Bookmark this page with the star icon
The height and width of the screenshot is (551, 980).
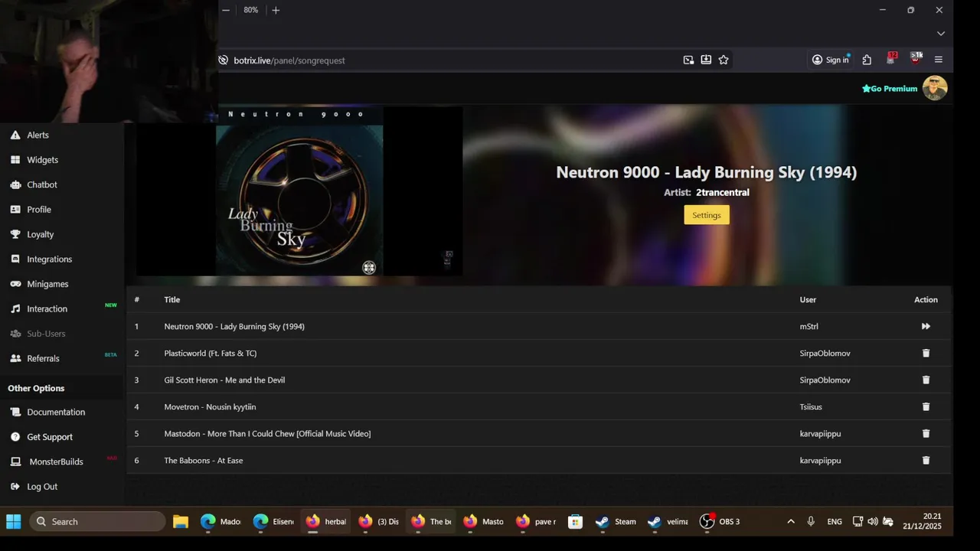pos(724,60)
